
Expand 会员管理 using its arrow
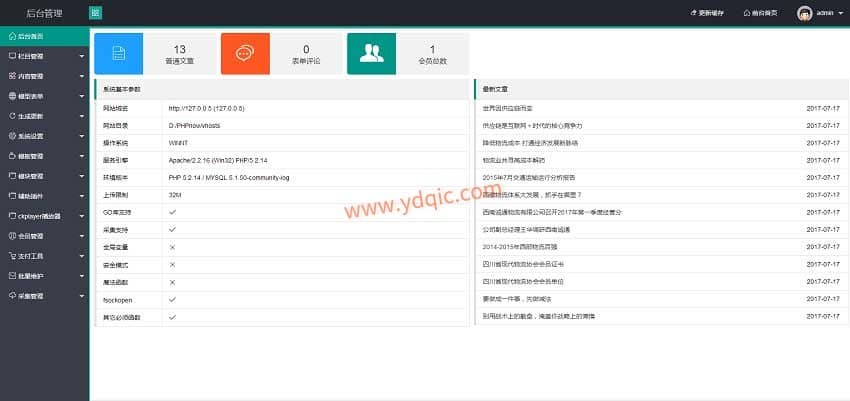pos(82,236)
